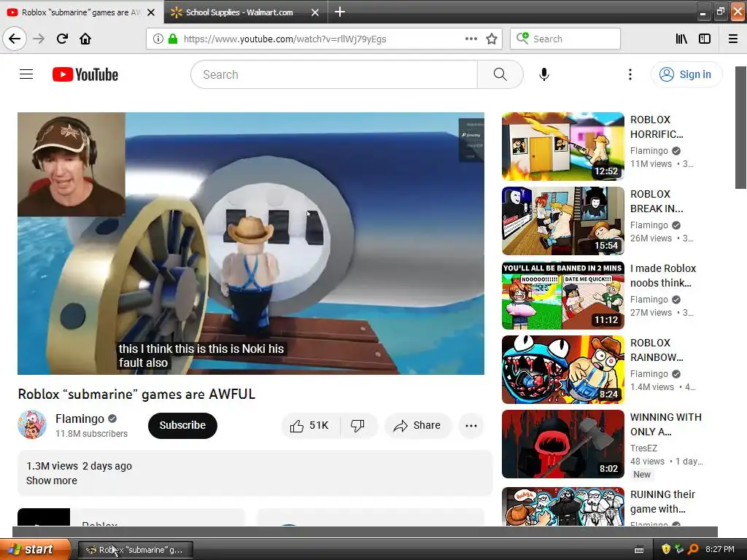
Task: Open WINNING WITH ONLY A thumbnail
Action: 562,444
